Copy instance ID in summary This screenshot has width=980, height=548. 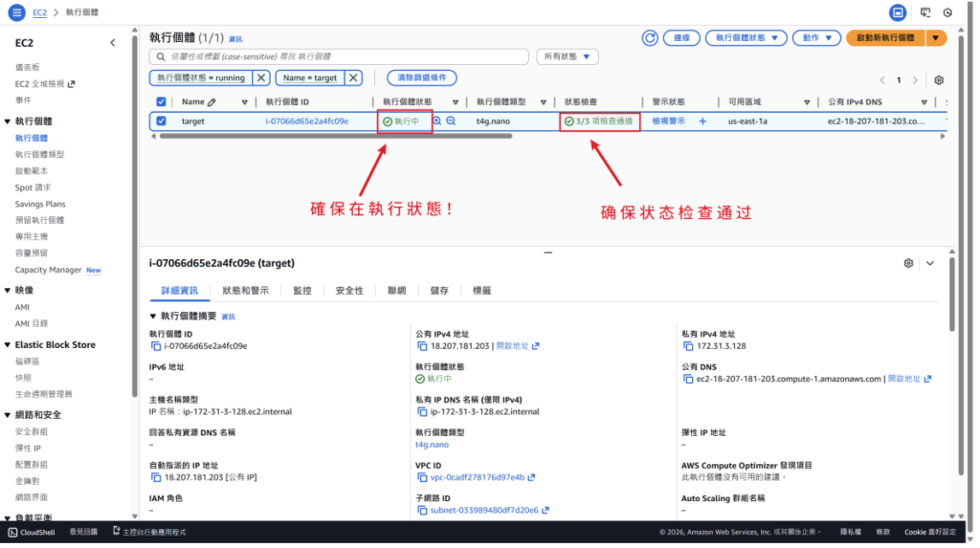coord(156,348)
